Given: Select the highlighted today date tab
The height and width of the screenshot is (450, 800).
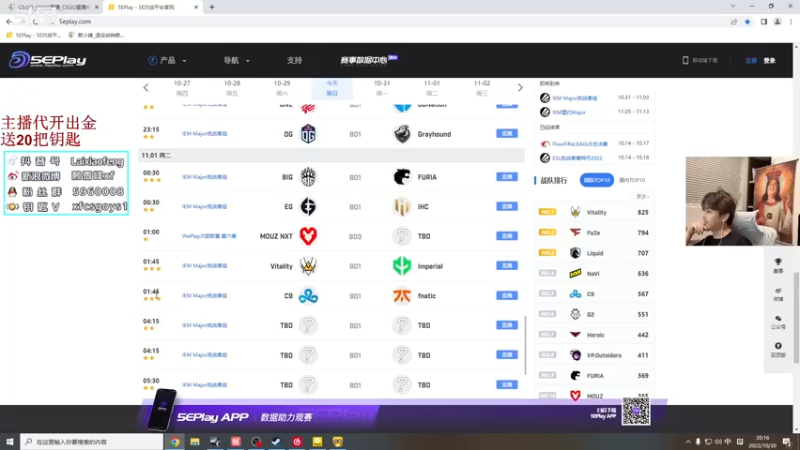Looking at the screenshot, I should 332,88.
